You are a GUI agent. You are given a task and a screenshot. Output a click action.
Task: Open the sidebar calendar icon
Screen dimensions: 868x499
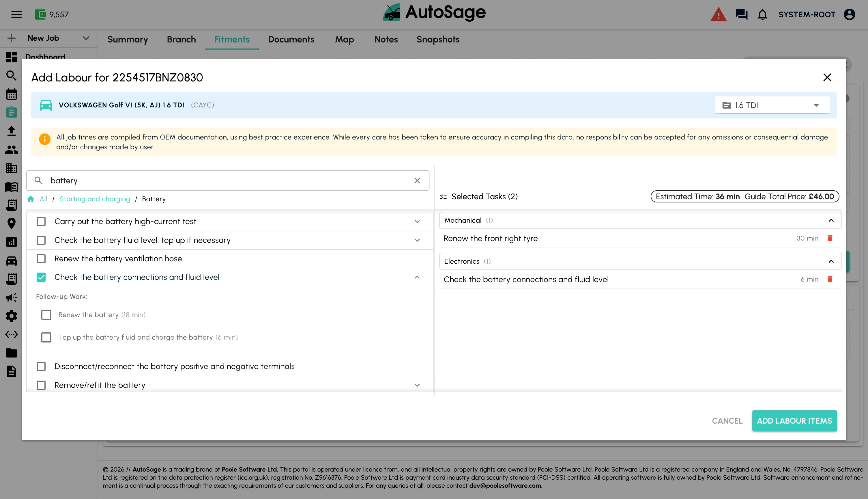tap(11, 94)
